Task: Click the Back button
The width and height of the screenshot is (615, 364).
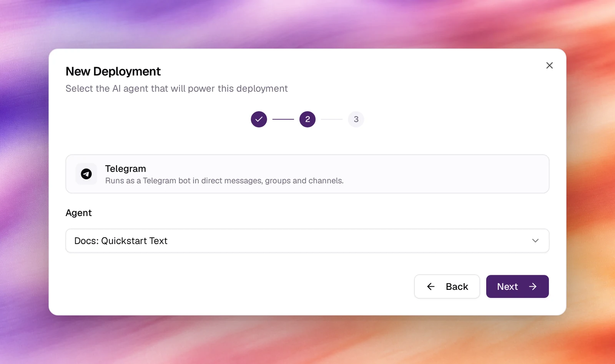Action: [x=447, y=286]
